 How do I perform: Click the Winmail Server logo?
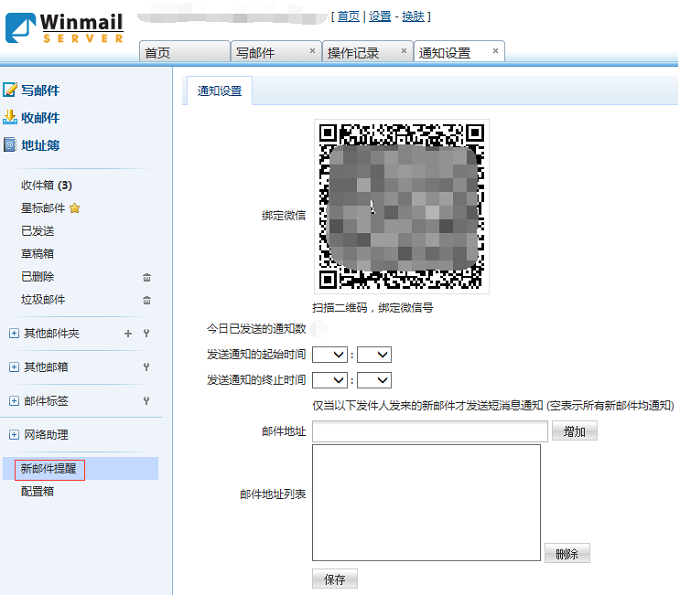pos(64,28)
